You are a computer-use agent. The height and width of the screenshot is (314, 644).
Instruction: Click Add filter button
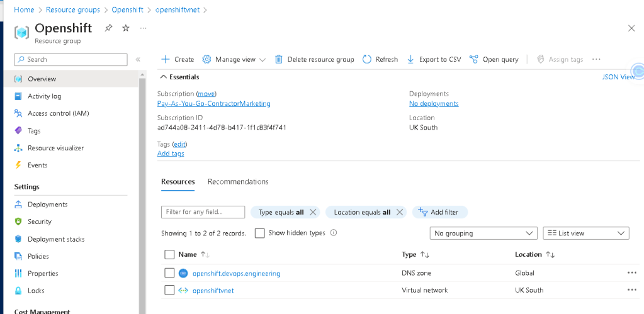(440, 212)
